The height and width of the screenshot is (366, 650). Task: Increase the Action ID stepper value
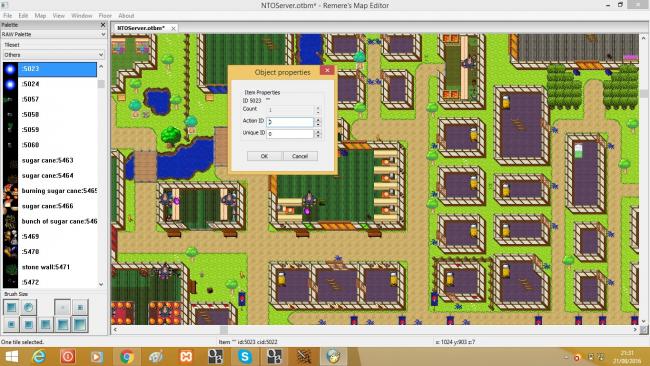pyautogui.click(x=318, y=120)
